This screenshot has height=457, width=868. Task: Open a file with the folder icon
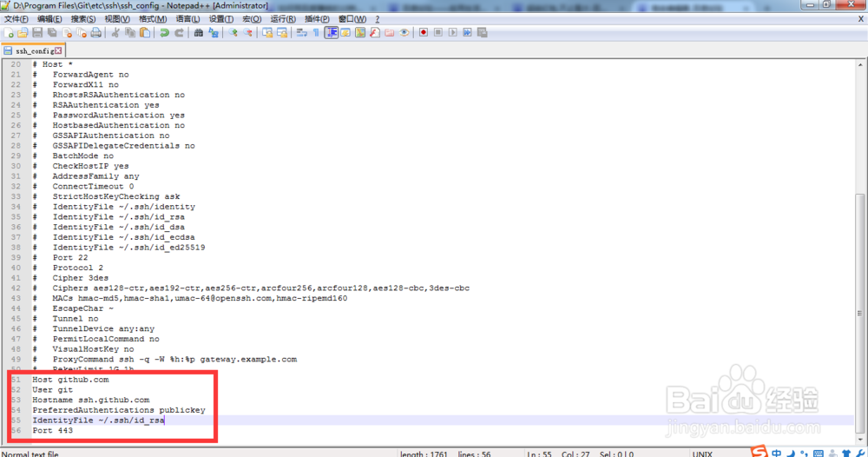tap(23, 33)
